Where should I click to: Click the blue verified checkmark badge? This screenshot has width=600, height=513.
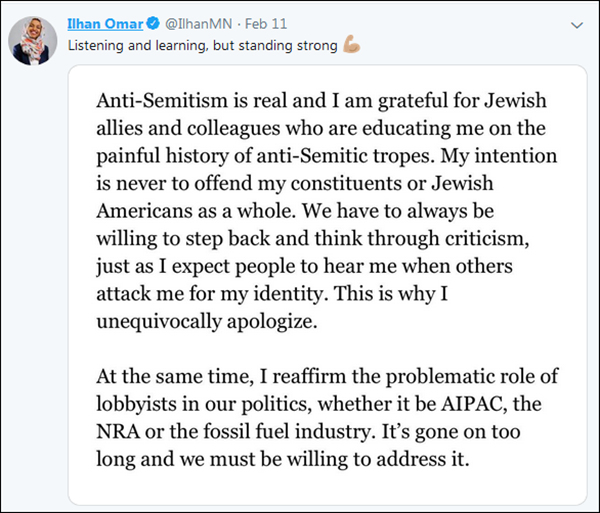coord(155,23)
